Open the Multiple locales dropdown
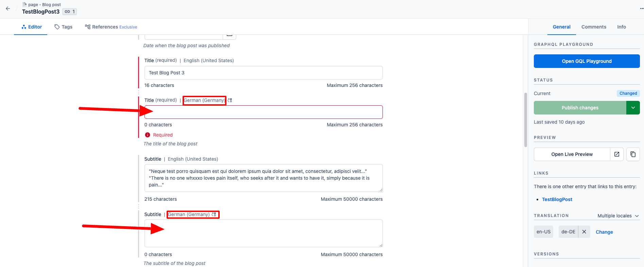The height and width of the screenshot is (267, 644). point(618,216)
